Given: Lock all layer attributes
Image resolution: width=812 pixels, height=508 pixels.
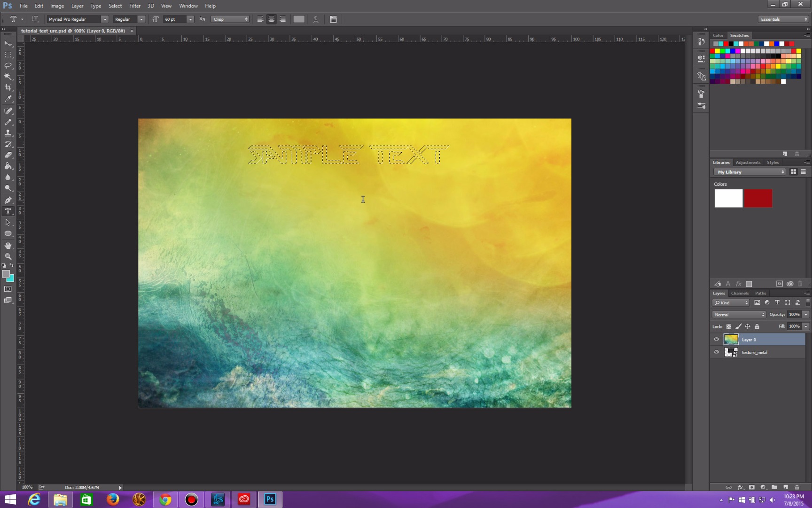Looking at the screenshot, I should coord(757,326).
